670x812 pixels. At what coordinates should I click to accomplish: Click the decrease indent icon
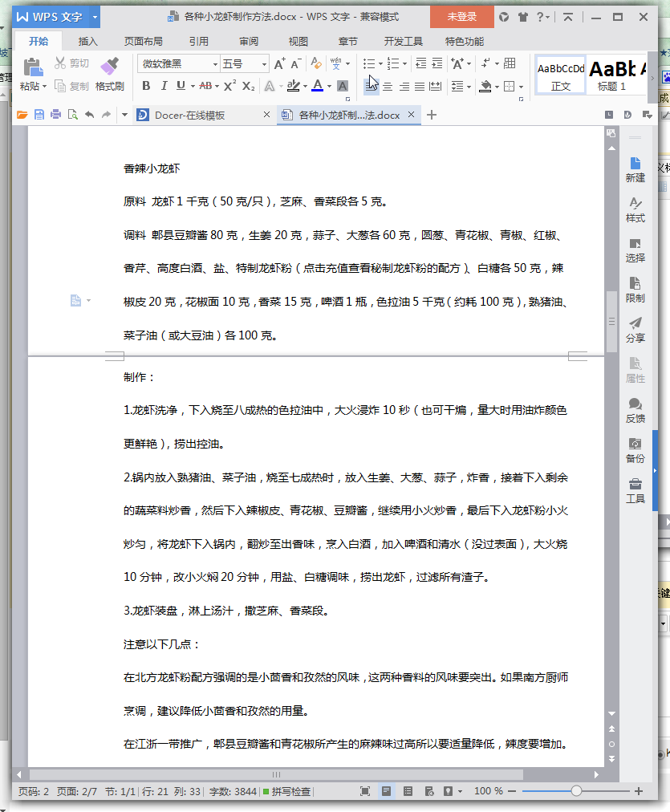421,63
